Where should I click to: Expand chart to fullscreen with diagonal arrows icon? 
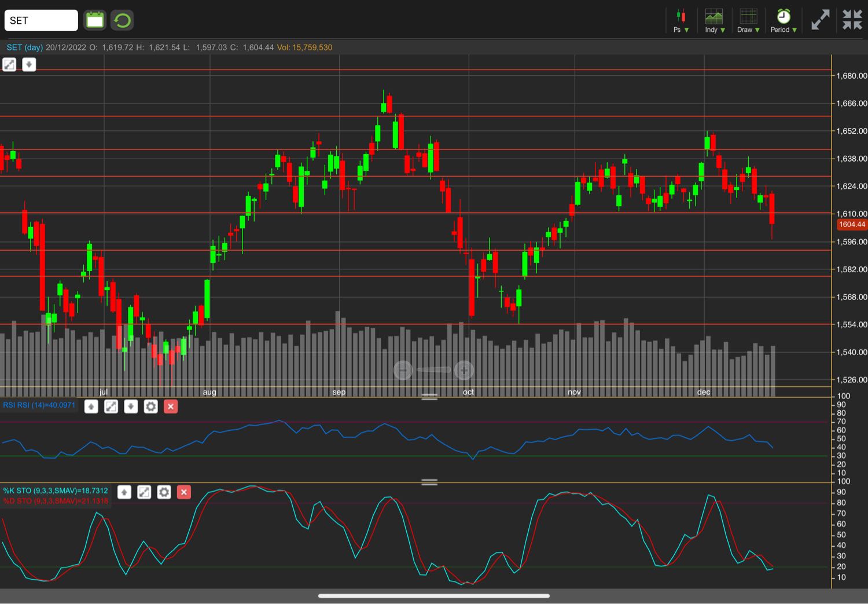pos(820,20)
